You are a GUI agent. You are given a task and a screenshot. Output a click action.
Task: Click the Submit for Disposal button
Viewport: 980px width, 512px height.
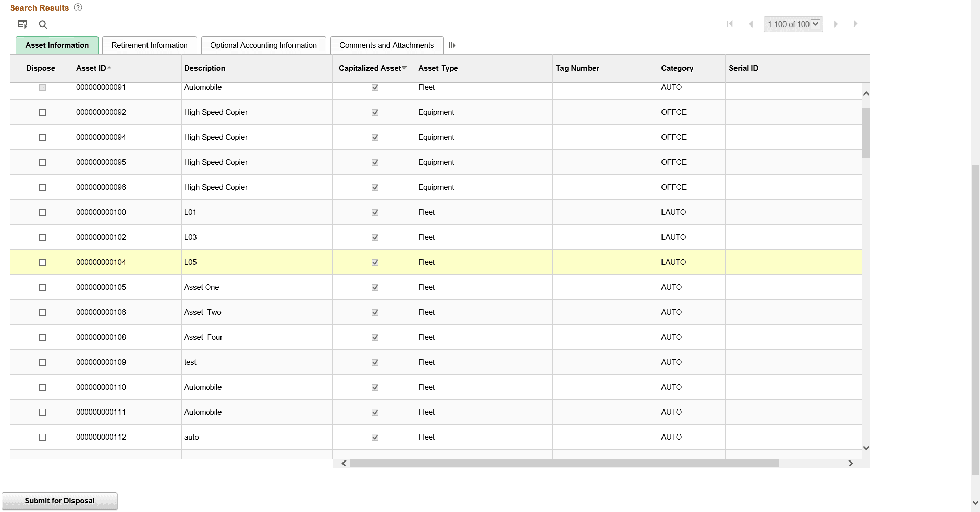pos(59,500)
